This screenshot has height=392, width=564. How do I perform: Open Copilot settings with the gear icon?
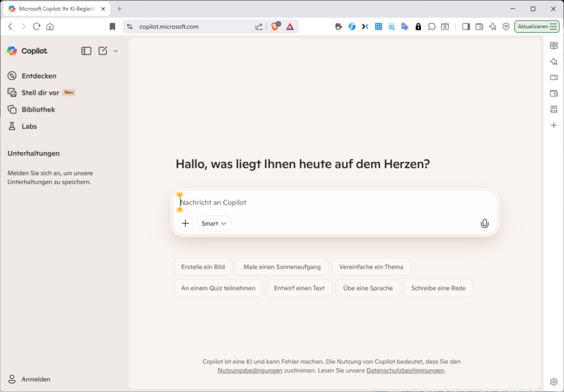pos(553,381)
